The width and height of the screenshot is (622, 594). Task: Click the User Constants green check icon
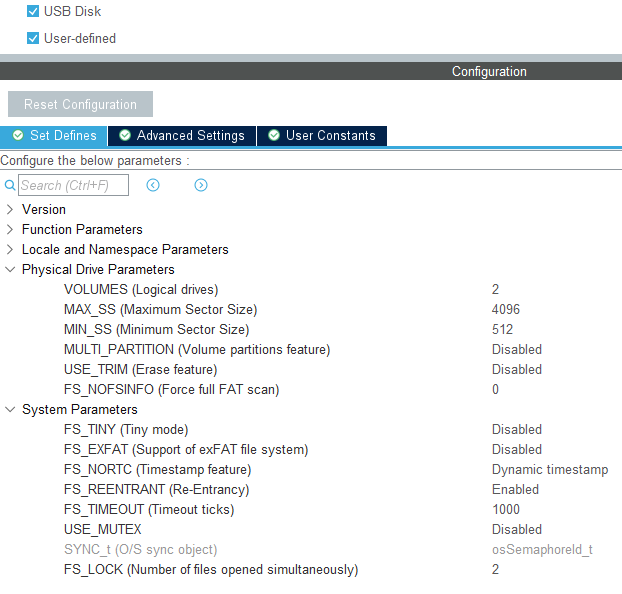[x=273, y=136]
